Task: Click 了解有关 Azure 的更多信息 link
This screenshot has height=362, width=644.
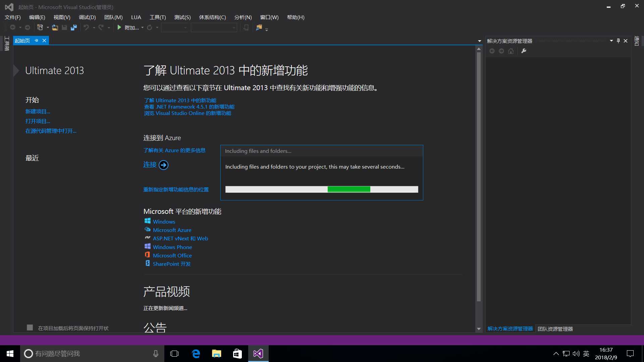Action: [x=174, y=150]
